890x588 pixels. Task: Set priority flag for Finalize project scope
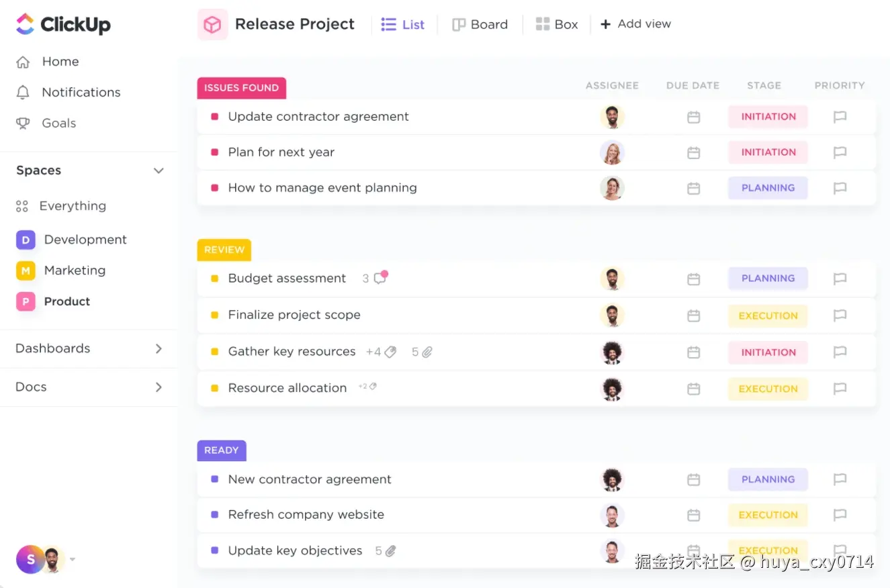pos(840,315)
